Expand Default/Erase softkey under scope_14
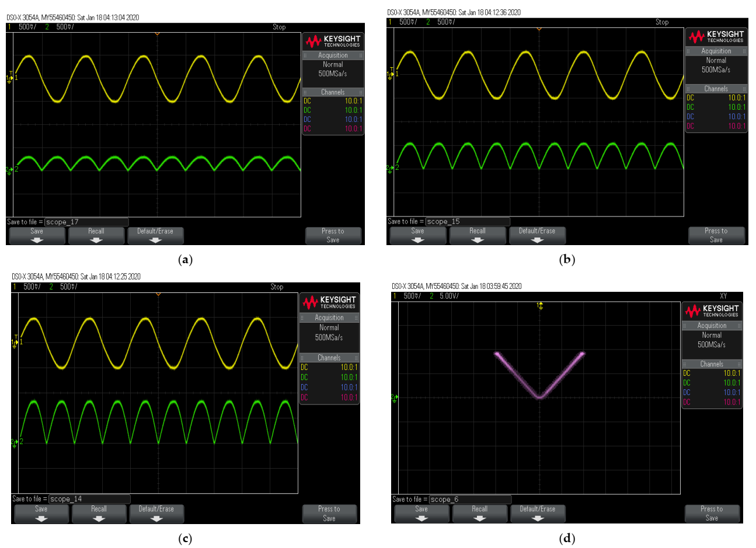Viewport: 756px width, 548px height. [x=156, y=513]
